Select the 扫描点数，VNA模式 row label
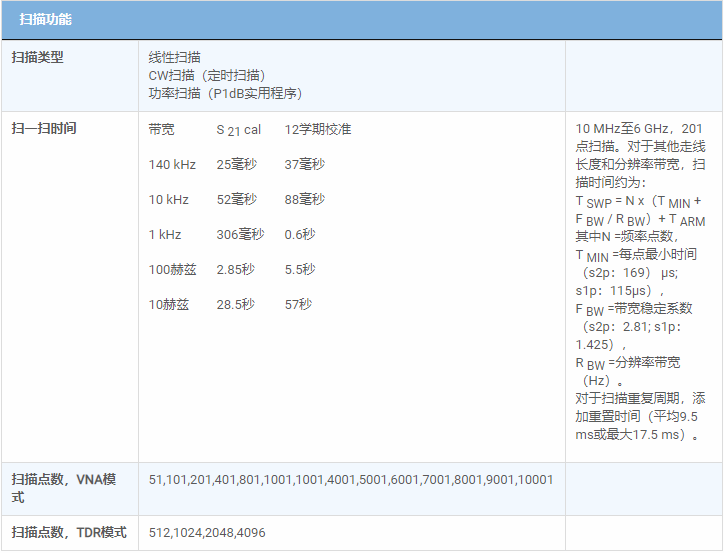724x553 pixels. click(63, 488)
